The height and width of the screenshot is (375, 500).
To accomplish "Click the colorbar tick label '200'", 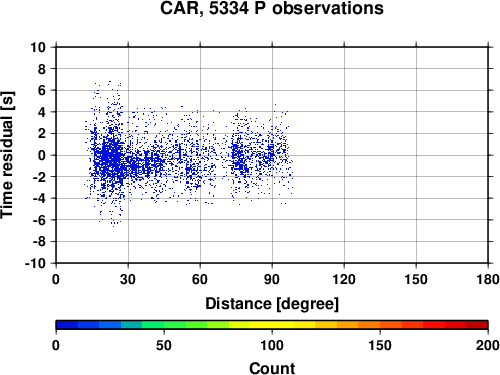I will (488, 345).
